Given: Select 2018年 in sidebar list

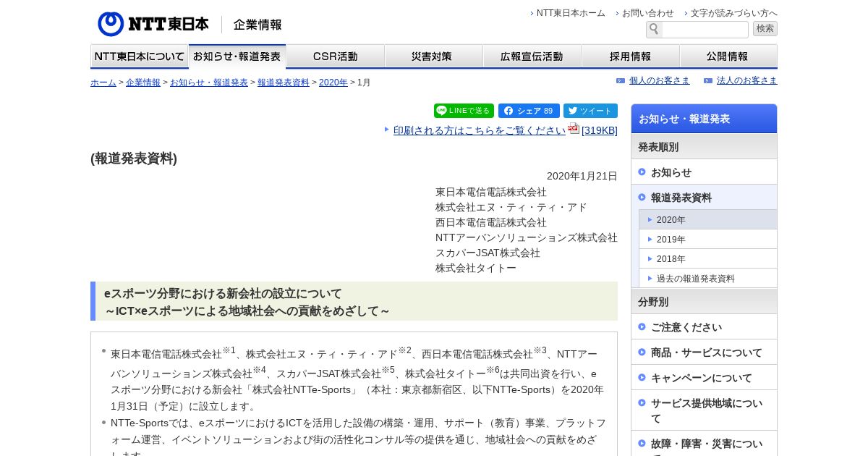Looking at the screenshot, I should tap(708, 258).
